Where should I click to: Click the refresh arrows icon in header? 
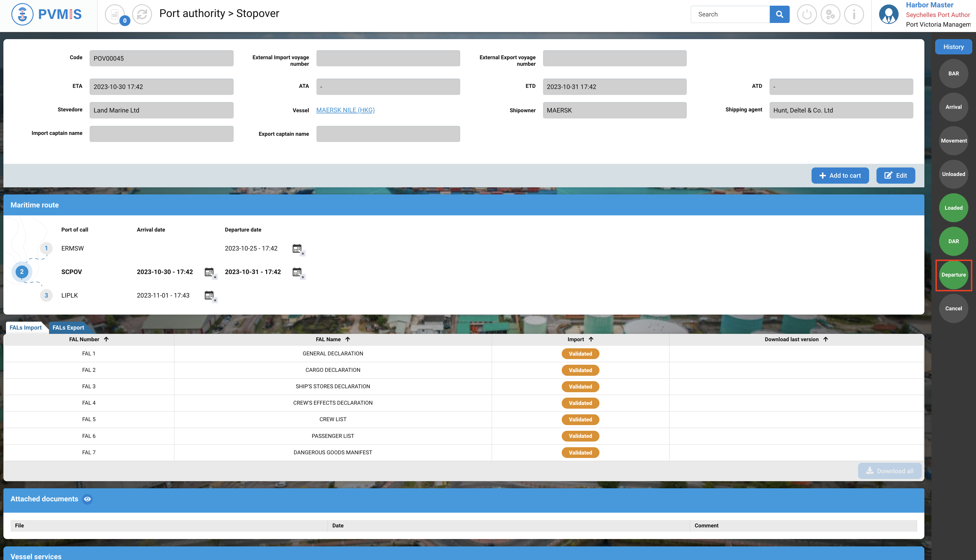pyautogui.click(x=142, y=14)
